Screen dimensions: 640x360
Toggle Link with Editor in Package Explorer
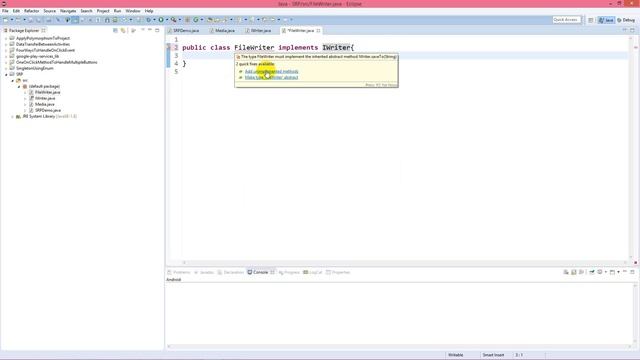[x=123, y=30]
